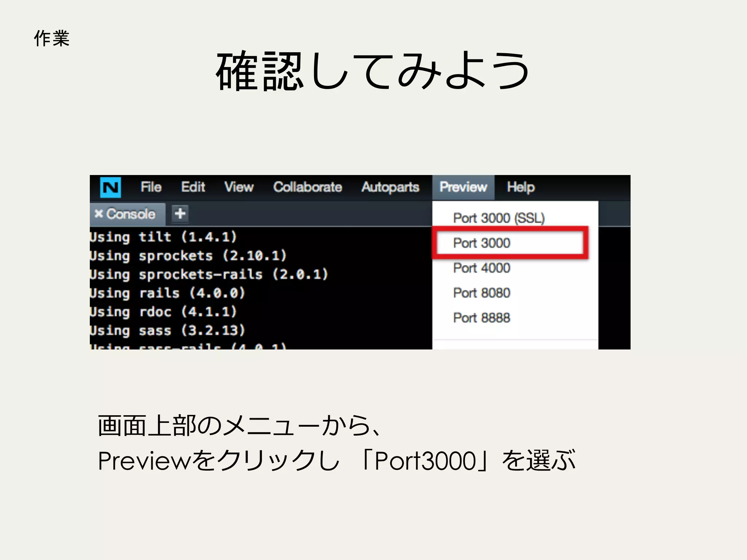This screenshot has width=747, height=560.
Task: Click the console line 'Using sass (3.2.13)'
Action: pyautogui.click(x=167, y=330)
